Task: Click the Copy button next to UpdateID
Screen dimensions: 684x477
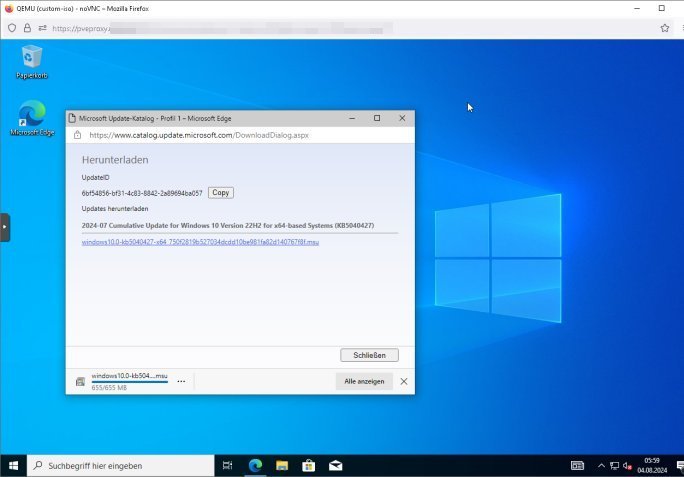Action: [x=221, y=193]
